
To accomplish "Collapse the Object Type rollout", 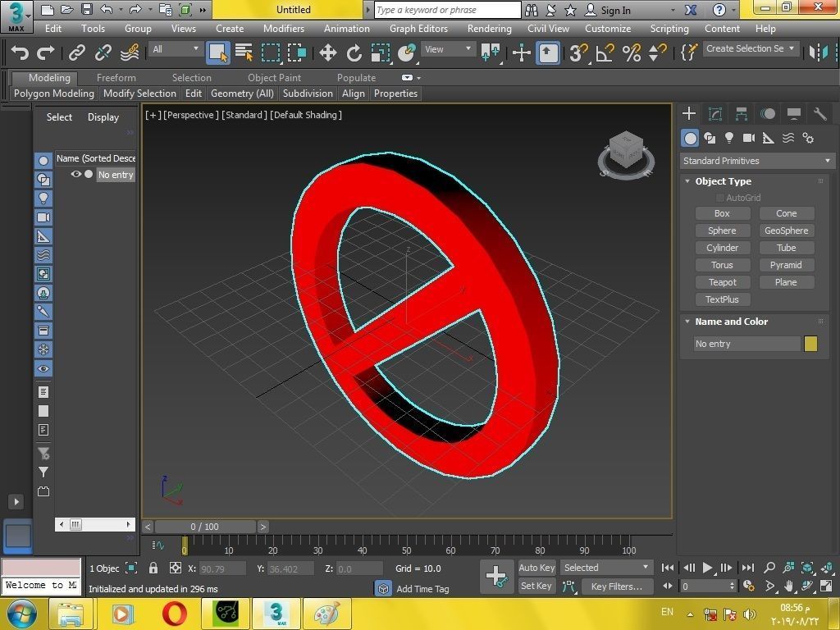I will 724,181.
